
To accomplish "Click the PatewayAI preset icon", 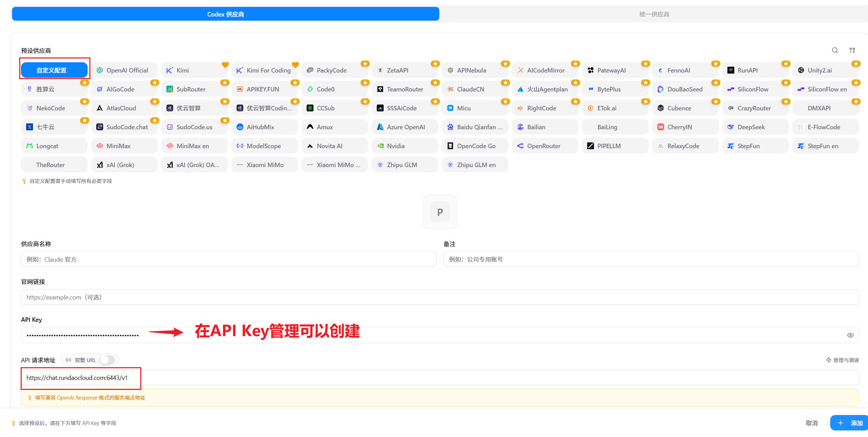I will 591,70.
